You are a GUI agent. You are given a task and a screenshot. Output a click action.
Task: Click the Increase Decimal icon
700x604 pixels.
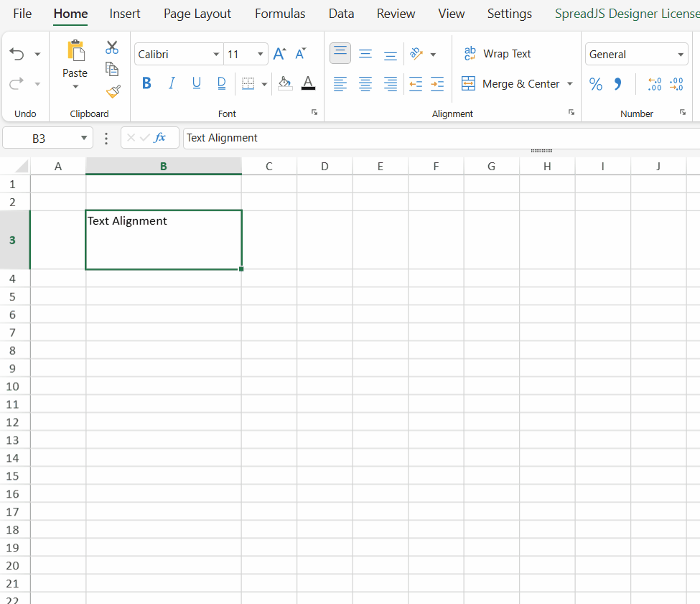tap(654, 84)
